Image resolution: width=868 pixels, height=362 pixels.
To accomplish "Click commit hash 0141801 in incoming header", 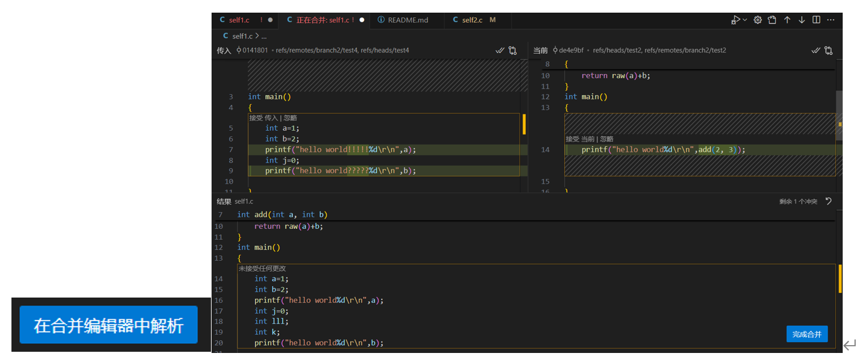I will pos(255,51).
